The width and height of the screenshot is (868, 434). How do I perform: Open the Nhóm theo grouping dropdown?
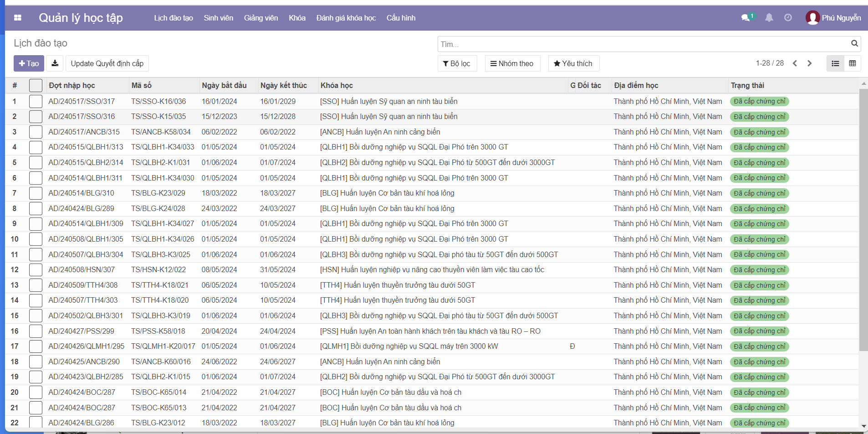512,63
